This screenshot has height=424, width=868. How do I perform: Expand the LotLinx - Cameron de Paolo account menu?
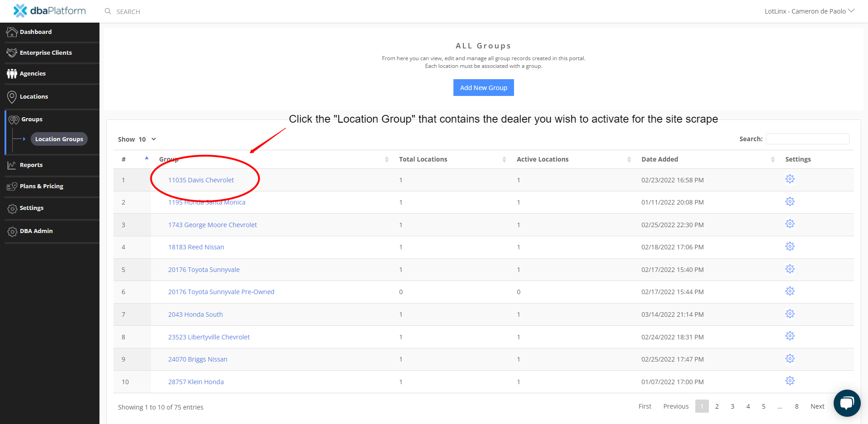[809, 11]
